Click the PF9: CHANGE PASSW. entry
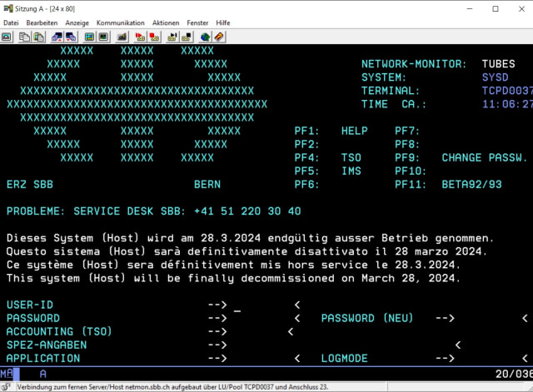This screenshot has height=392, width=533. [x=461, y=157]
